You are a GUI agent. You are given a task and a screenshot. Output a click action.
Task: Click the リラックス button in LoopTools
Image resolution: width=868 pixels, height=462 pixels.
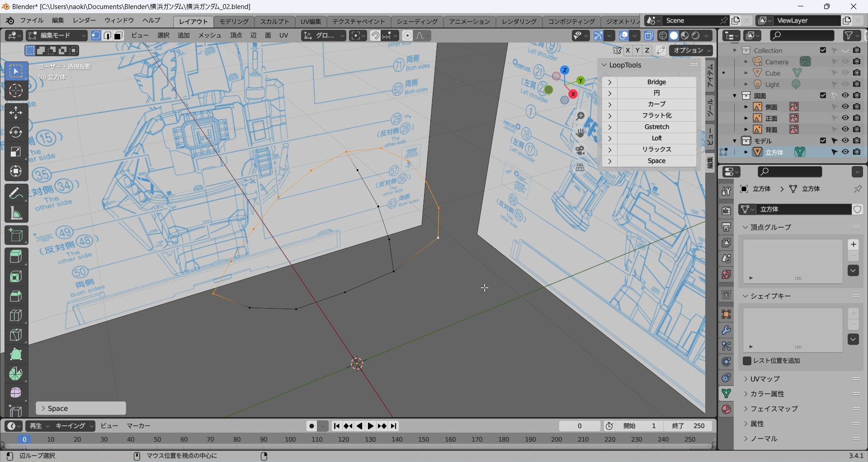pyautogui.click(x=656, y=149)
